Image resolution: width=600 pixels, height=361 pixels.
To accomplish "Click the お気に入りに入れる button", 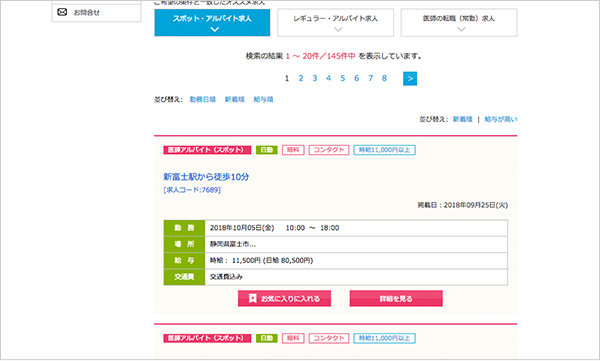I will (284, 298).
